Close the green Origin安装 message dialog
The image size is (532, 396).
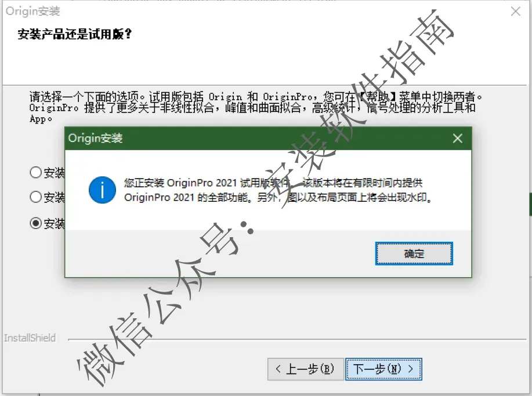click(457, 139)
